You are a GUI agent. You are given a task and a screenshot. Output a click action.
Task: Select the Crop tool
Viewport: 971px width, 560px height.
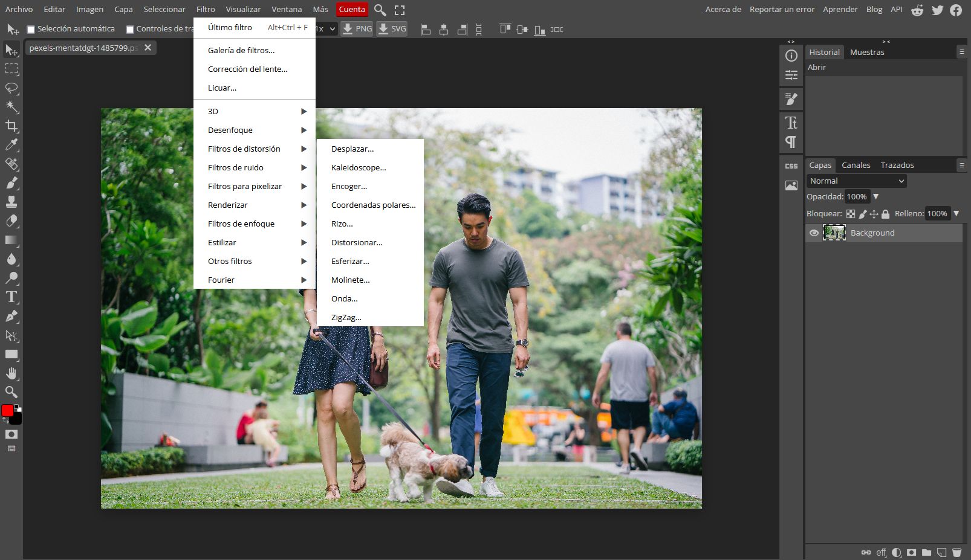point(11,126)
